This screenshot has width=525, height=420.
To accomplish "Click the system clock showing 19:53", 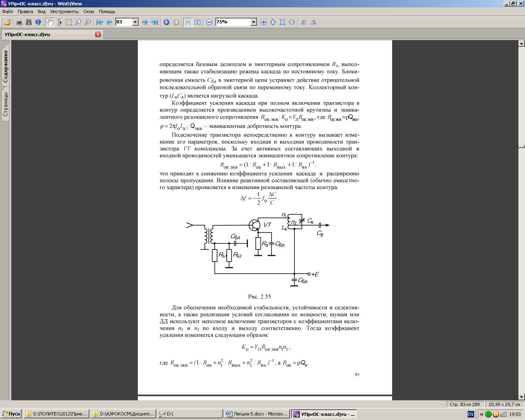I will 515,414.
